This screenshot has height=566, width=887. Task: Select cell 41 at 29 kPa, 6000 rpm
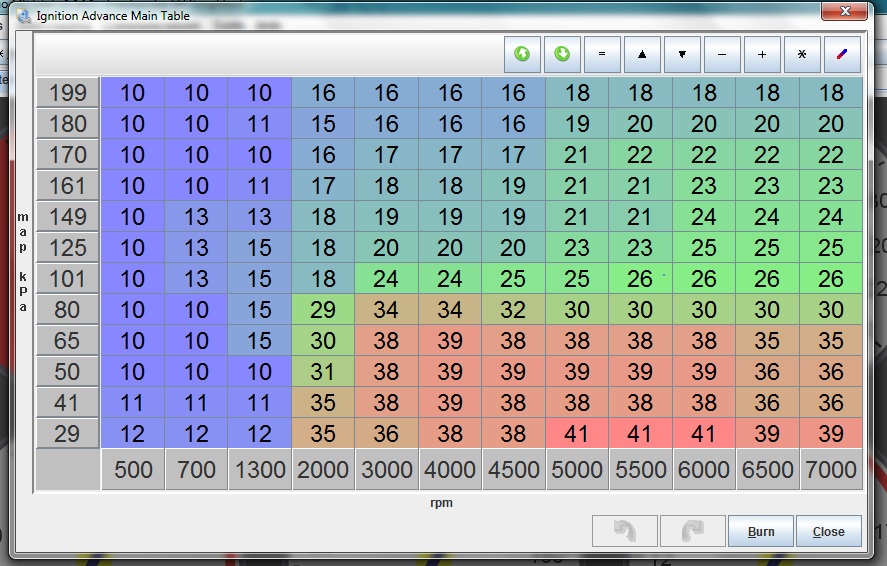click(704, 434)
